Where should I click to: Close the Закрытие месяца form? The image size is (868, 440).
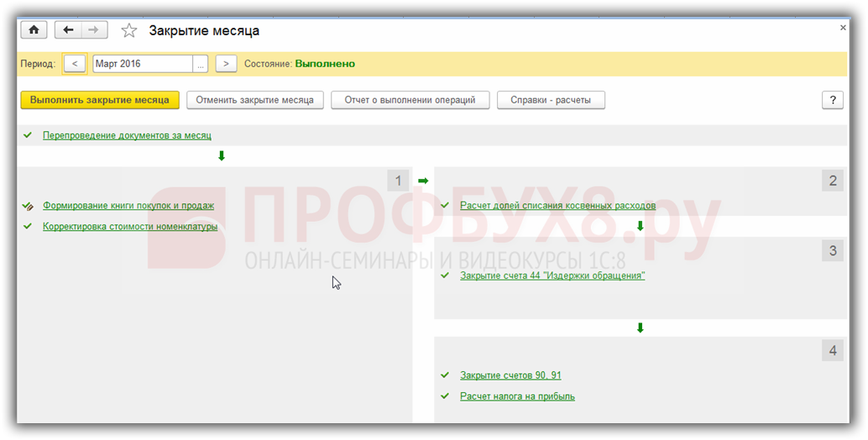(843, 27)
